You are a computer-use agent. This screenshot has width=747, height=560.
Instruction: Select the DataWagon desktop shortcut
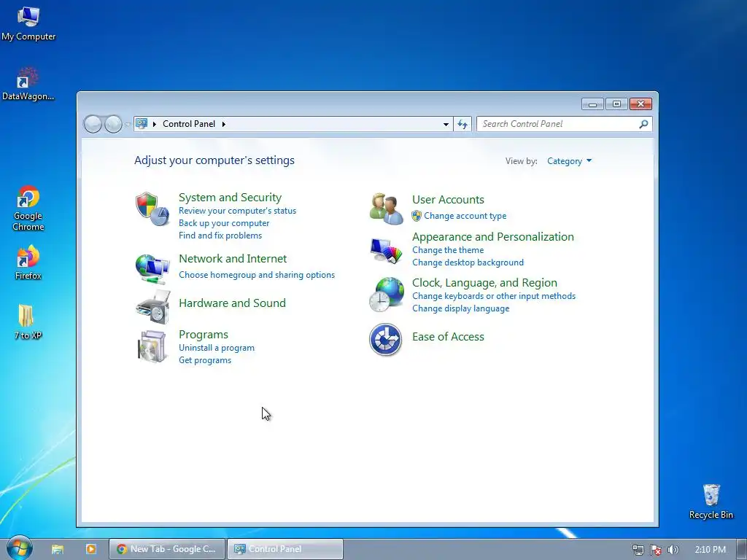pos(28,84)
